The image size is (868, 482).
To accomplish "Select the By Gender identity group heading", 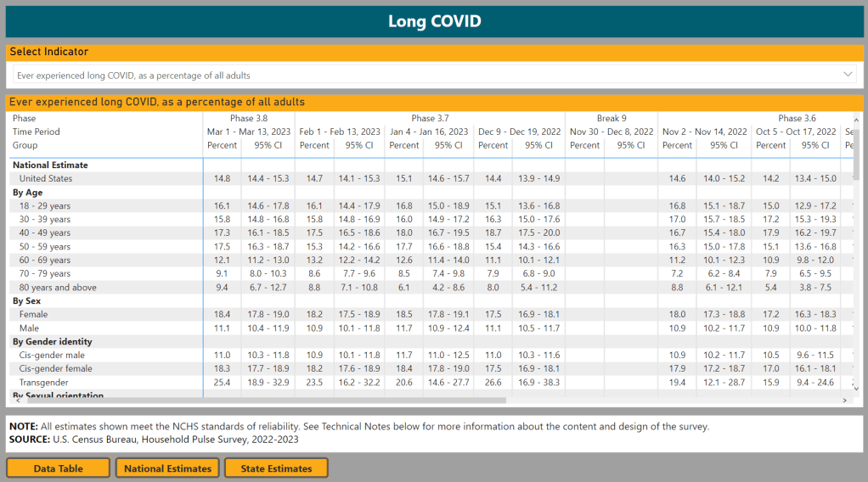I will click(53, 342).
